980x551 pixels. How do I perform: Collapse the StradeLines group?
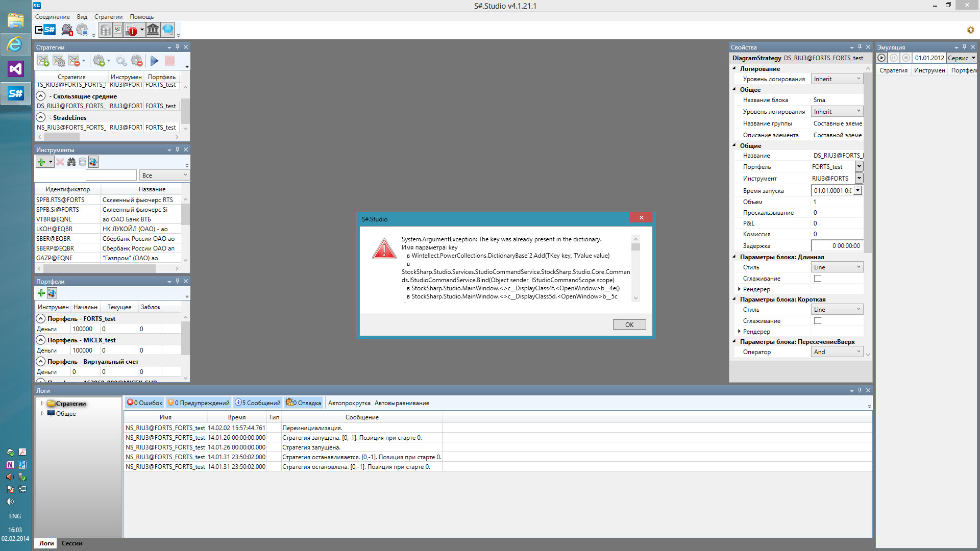point(41,117)
